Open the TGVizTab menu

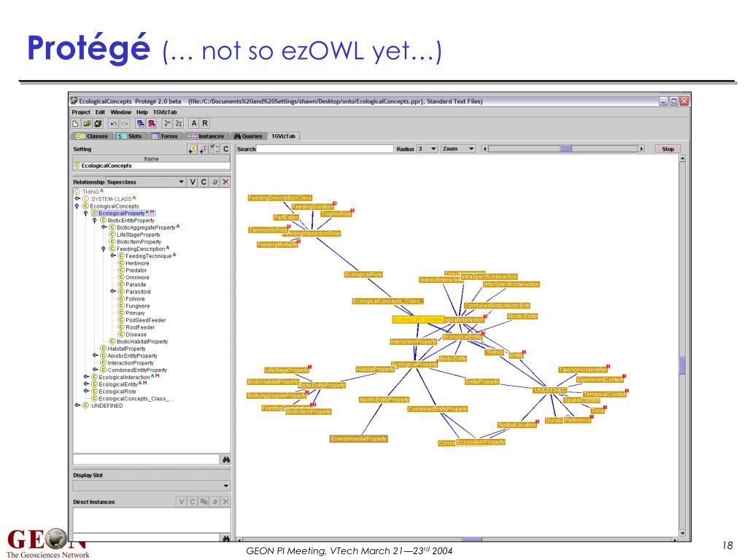165,112
